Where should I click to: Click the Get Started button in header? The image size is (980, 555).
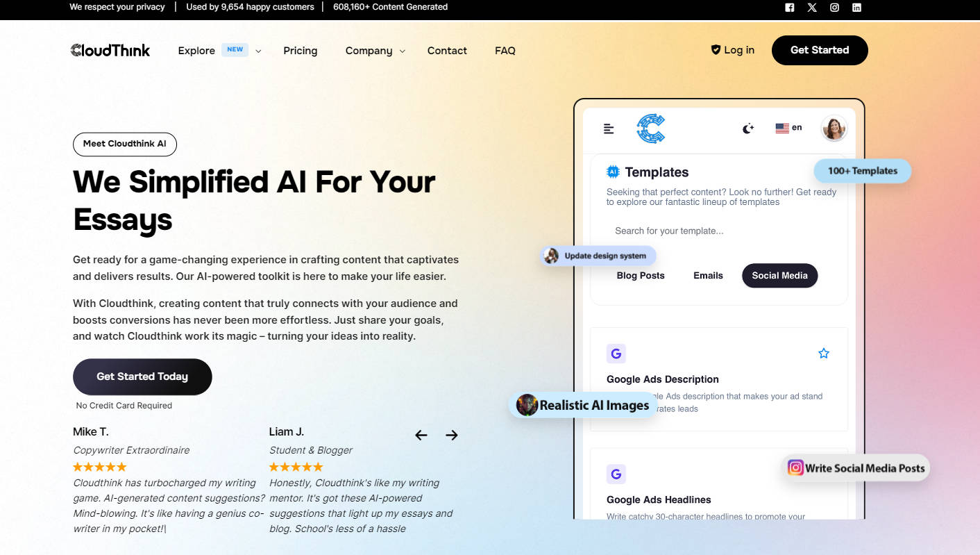point(820,50)
